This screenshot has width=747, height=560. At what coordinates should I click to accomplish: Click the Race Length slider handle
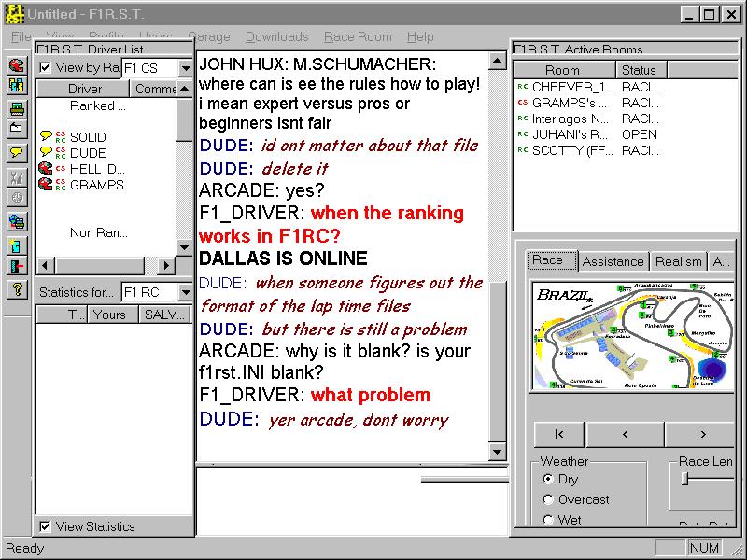click(684, 478)
